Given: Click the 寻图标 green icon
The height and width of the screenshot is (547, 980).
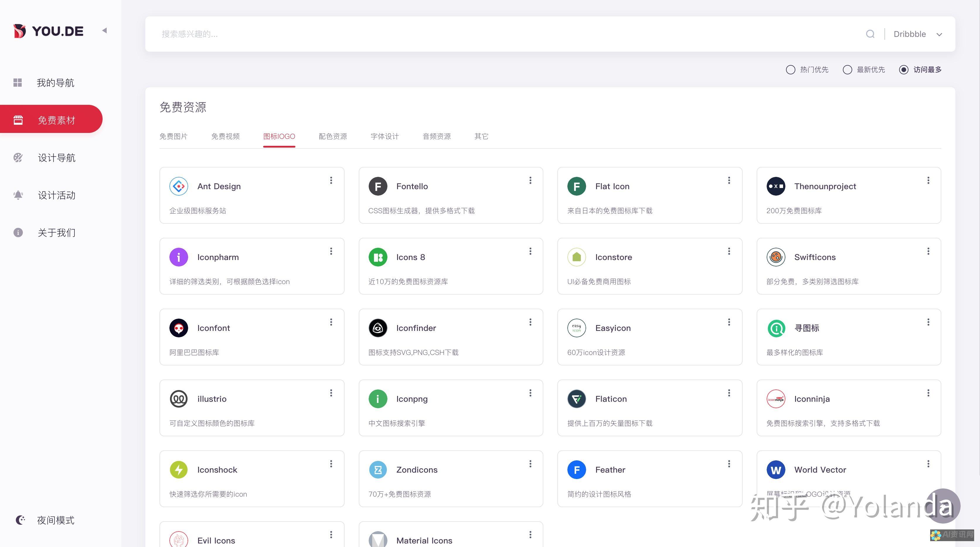Looking at the screenshot, I should 776,328.
